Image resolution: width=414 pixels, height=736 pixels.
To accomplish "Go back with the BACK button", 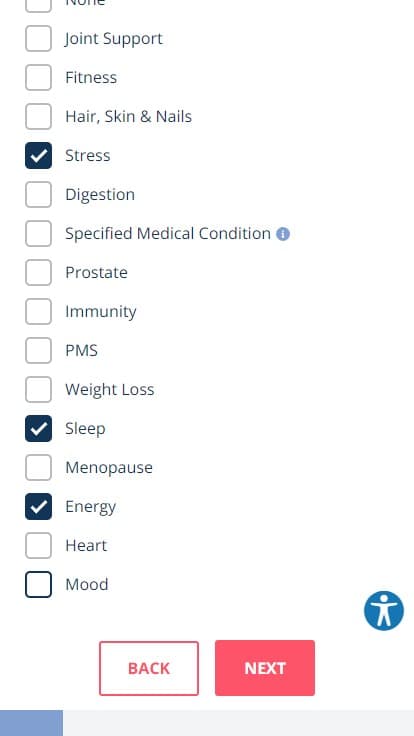I will (149, 668).
